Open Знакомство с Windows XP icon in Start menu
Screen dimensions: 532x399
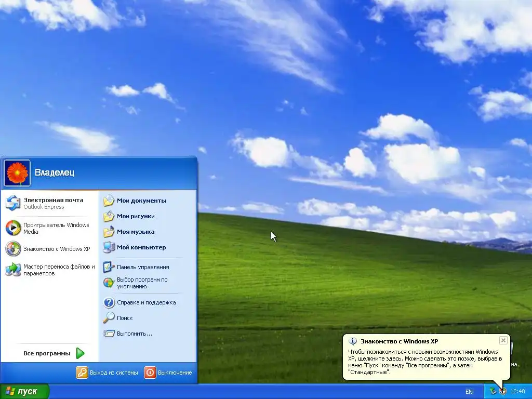(13, 249)
